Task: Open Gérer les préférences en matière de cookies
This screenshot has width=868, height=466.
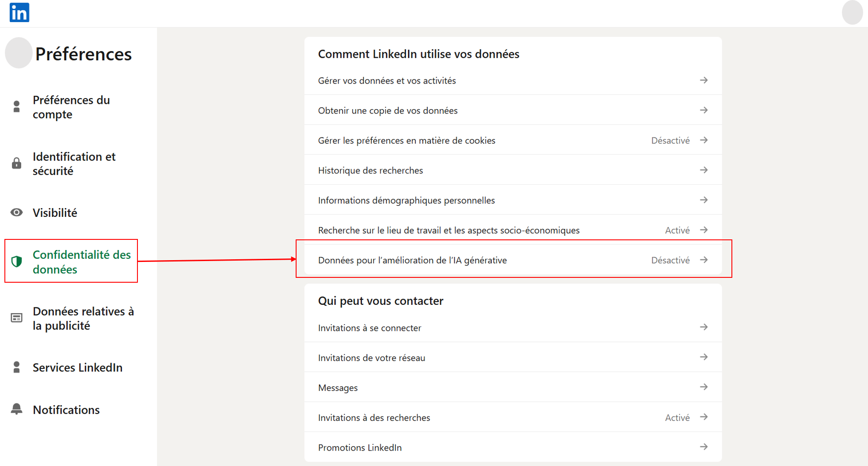Action: [x=406, y=140]
